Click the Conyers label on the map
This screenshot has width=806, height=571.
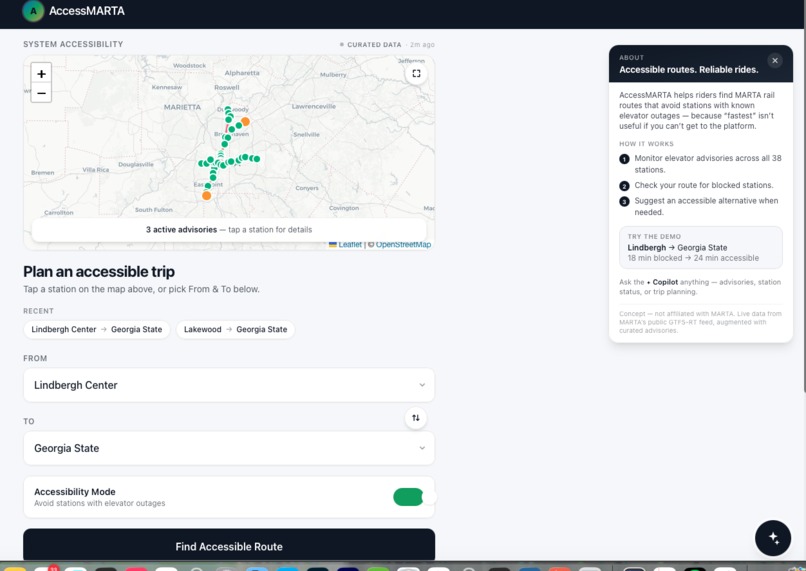pos(307,188)
